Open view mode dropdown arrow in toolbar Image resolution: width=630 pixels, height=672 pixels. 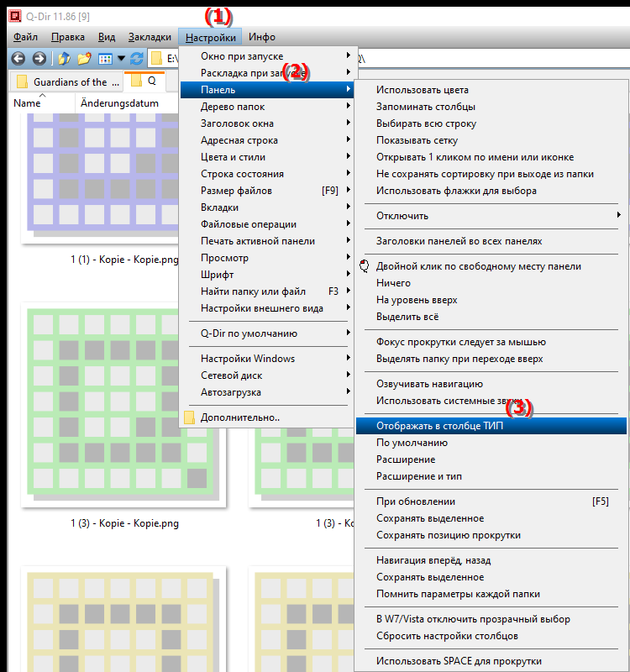click(121, 59)
